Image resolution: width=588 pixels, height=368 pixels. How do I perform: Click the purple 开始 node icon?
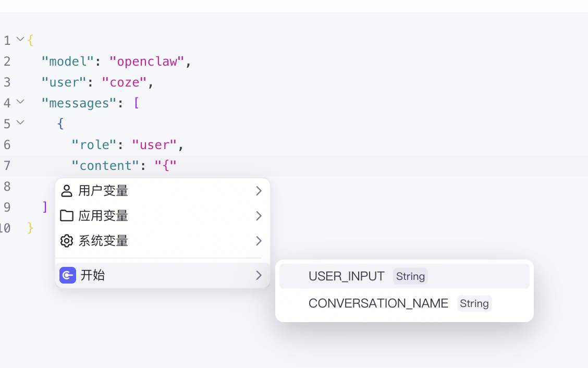(68, 275)
